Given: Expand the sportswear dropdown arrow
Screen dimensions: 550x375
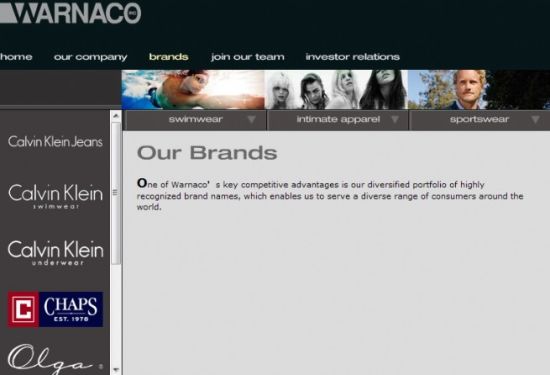Looking at the screenshot, I should tap(535, 120).
